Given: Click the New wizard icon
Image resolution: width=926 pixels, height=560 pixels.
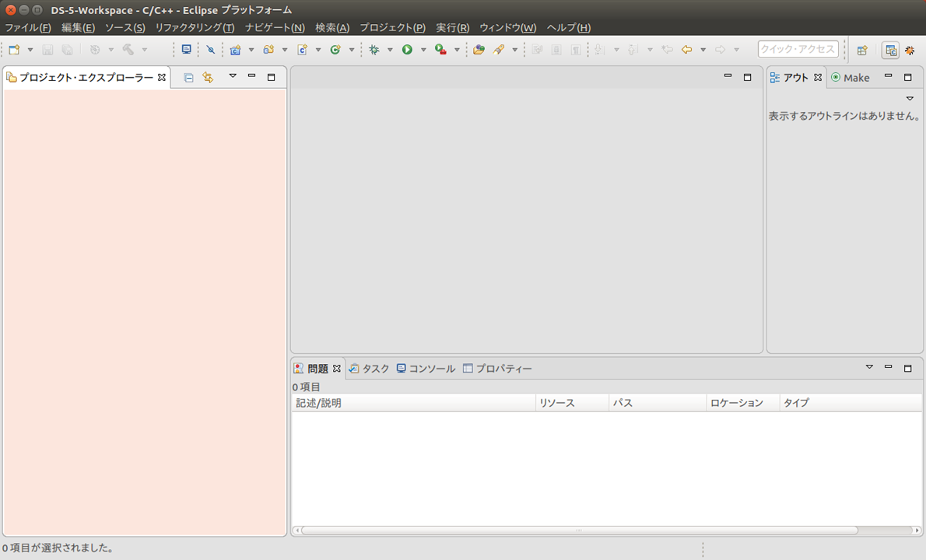Looking at the screenshot, I should tap(14, 50).
